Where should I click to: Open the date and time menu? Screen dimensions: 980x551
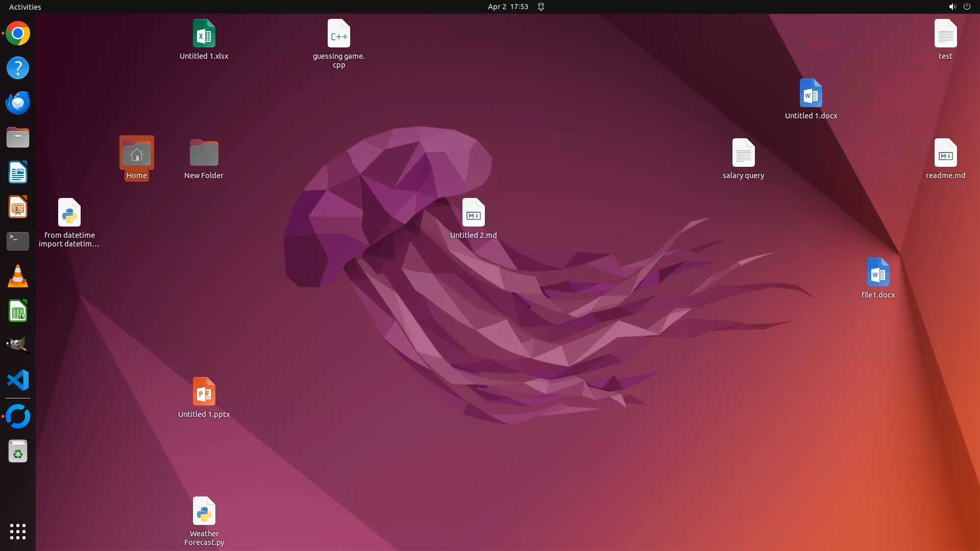tap(507, 7)
